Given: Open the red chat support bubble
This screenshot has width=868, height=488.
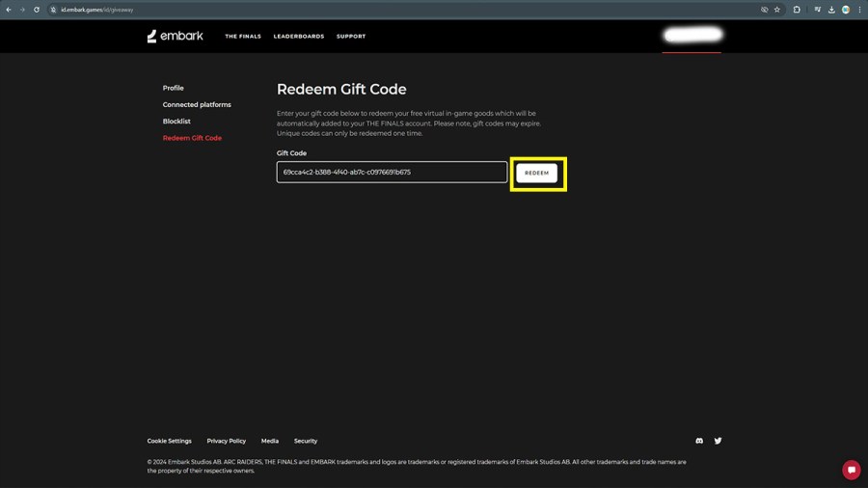Looking at the screenshot, I should point(851,470).
